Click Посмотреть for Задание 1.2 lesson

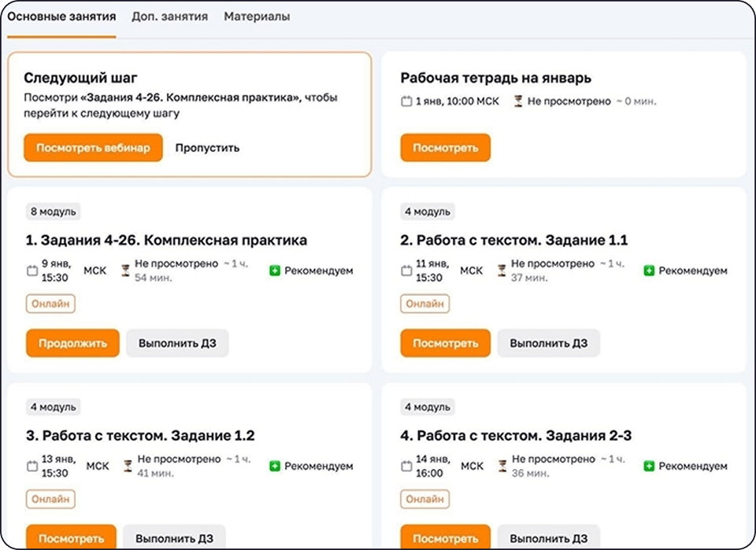coord(71,537)
